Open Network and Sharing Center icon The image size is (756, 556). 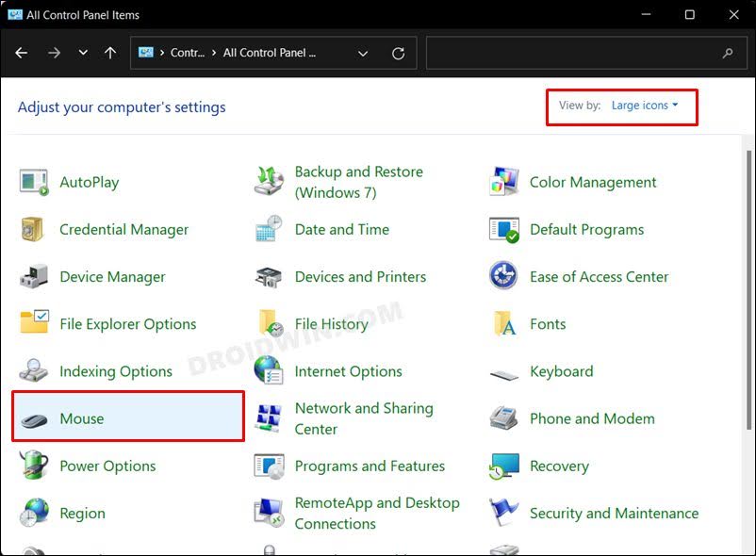point(269,418)
